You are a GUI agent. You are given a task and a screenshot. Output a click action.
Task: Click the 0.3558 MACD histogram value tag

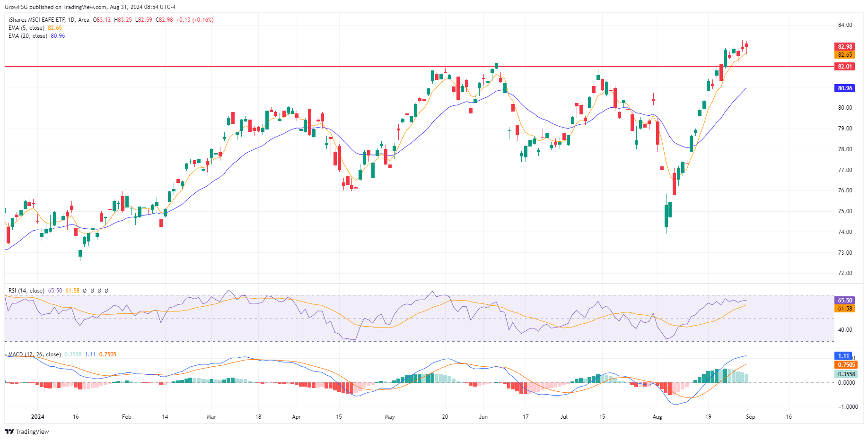[846, 374]
